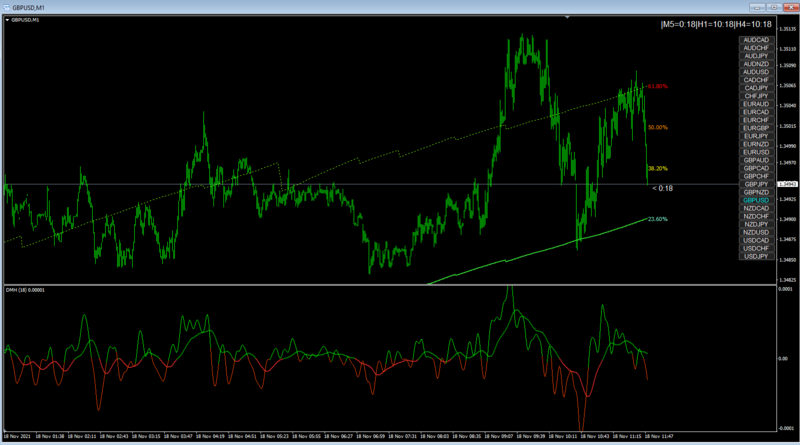Select CADJPY in symbol panel
The height and width of the screenshot is (445, 800).
point(756,88)
